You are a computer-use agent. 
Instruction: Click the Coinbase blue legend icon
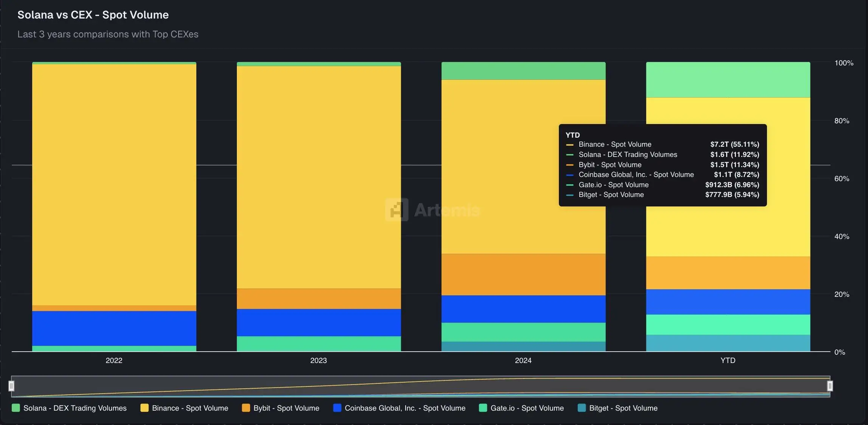point(336,408)
